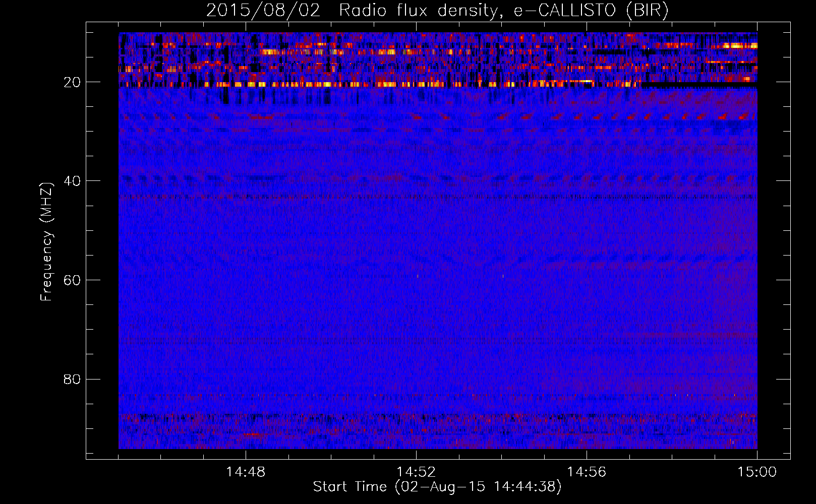Click the '15:00' time tick label
816x504 pixels.
point(757,472)
